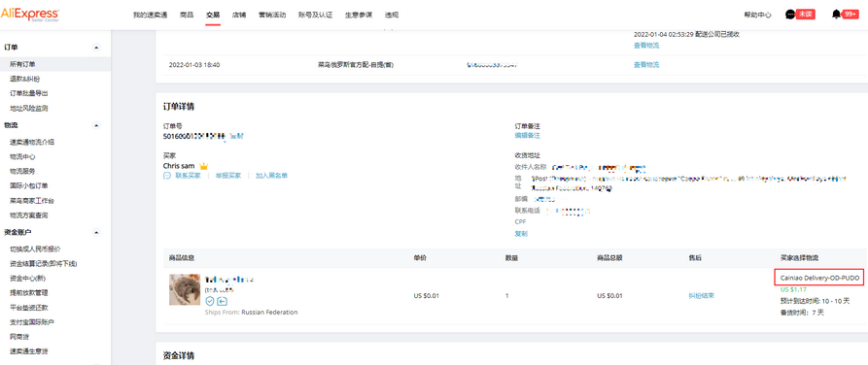868x365 pixels.
Task: Click the 联系买家 link
Action: tap(188, 176)
